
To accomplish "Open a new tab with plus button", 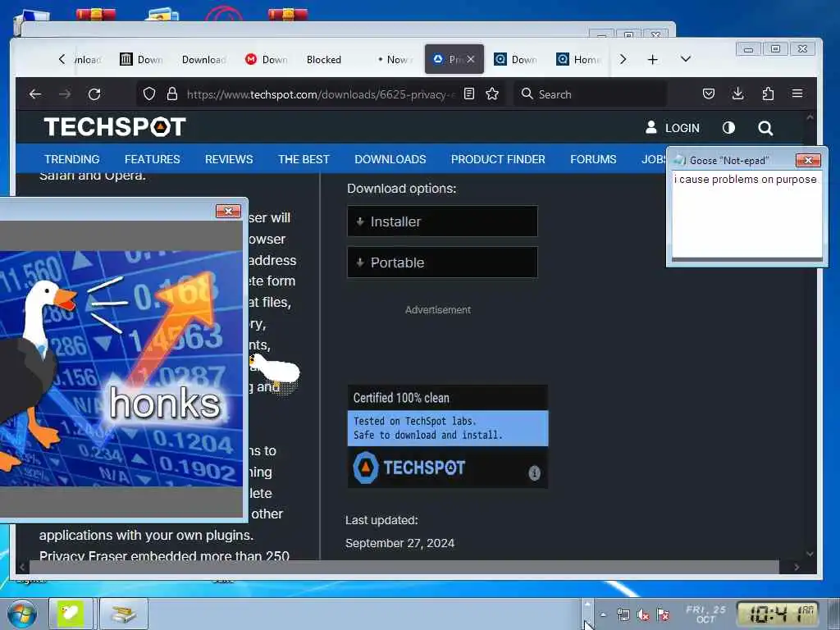I will [652, 59].
